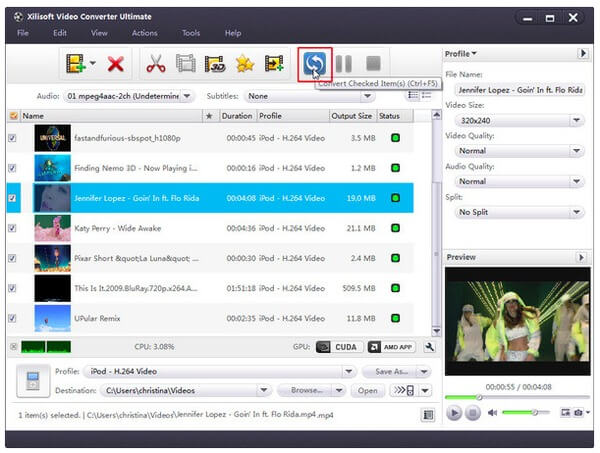Enable AMD APP GPU acceleration

[x=391, y=347]
